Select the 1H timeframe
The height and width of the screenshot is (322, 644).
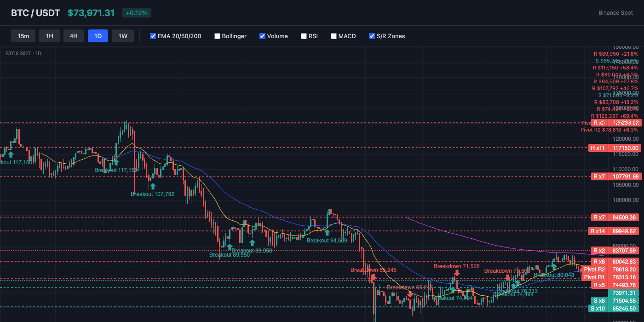coord(49,36)
